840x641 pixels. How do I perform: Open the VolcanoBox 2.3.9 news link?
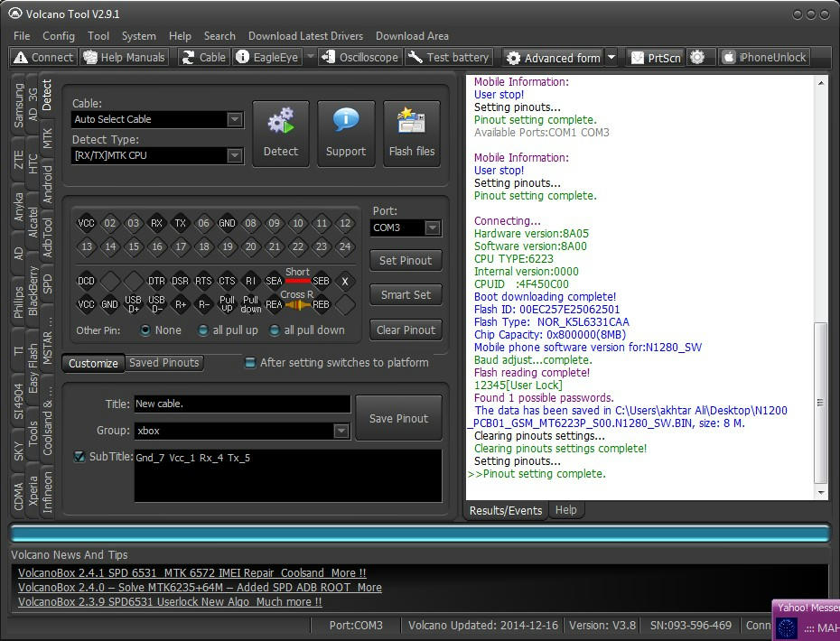click(170, 602)
